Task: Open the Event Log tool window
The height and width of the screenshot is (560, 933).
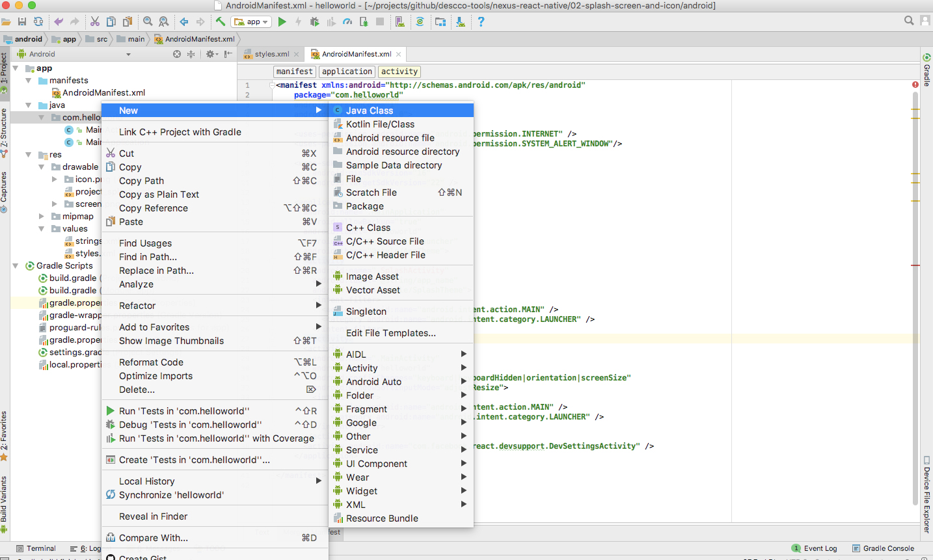Action: (x=815, y=548)
